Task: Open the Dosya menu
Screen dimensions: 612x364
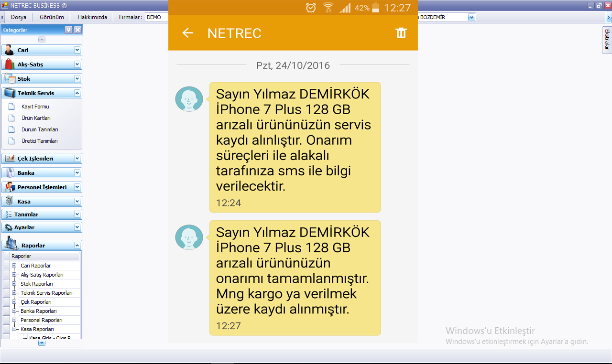Action: (19, 17)
